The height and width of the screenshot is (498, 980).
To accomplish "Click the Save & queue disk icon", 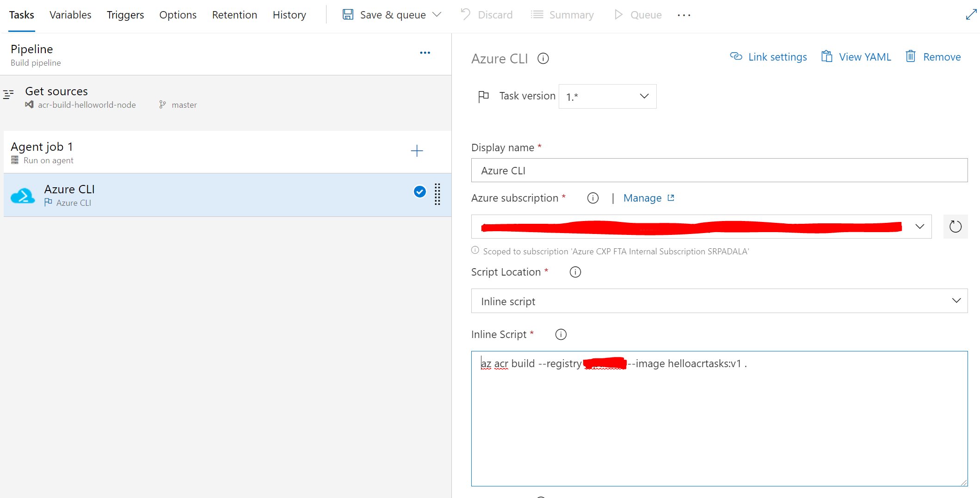I will click(x=348, y=14).
